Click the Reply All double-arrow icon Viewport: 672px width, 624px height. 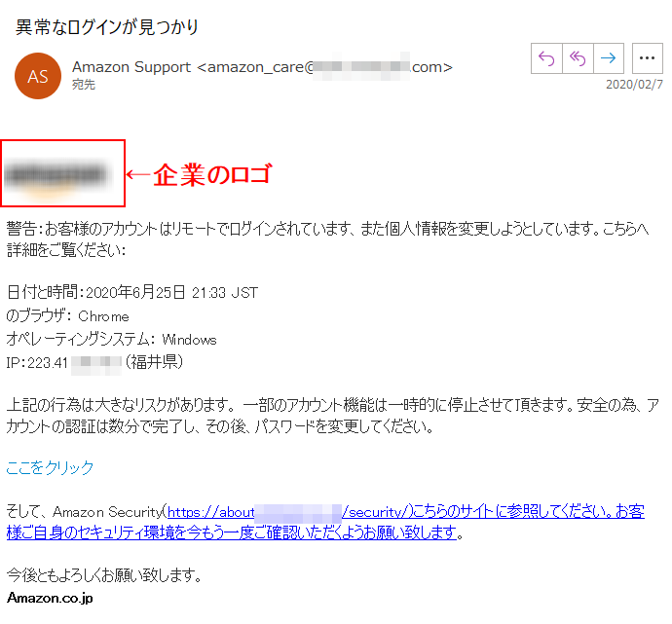(578, 58)
